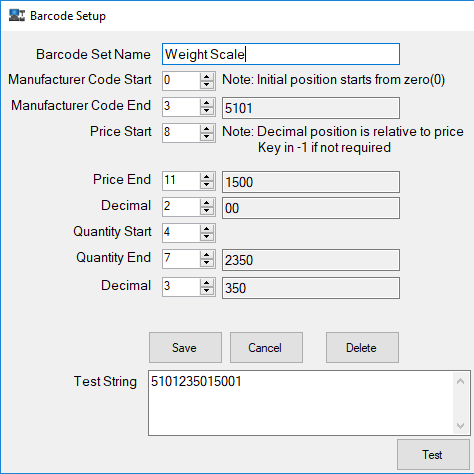Save the barcode setup
This screenshot has height=474, width=474.
click(x=185, y=347)
